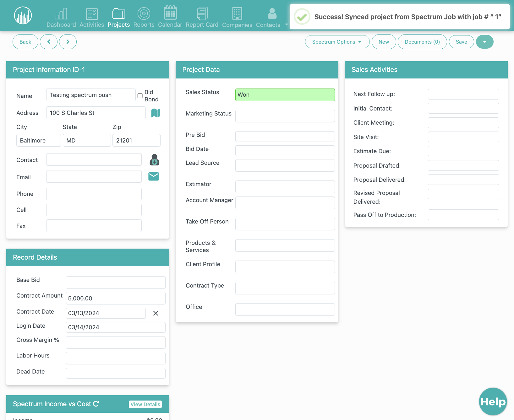This screenshot has height=420, width=514.
Task: Click the Address field
Action: [96, 113]
